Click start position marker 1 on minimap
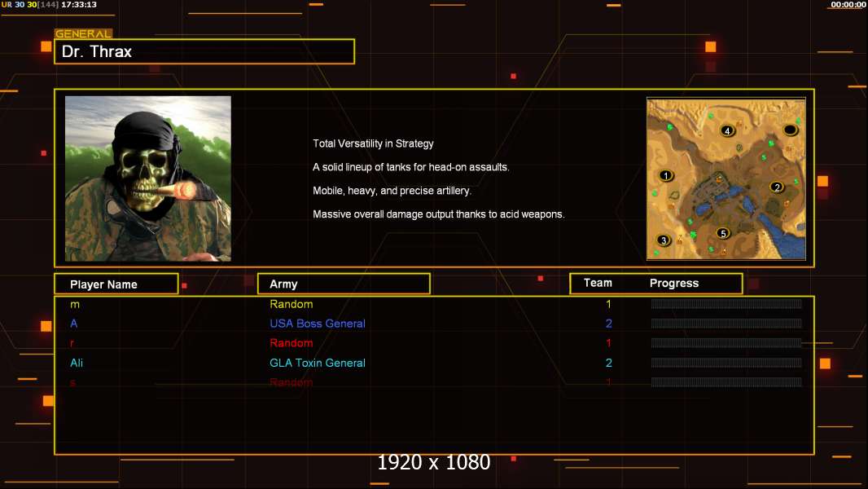868x489 pixels. [666, 175]
